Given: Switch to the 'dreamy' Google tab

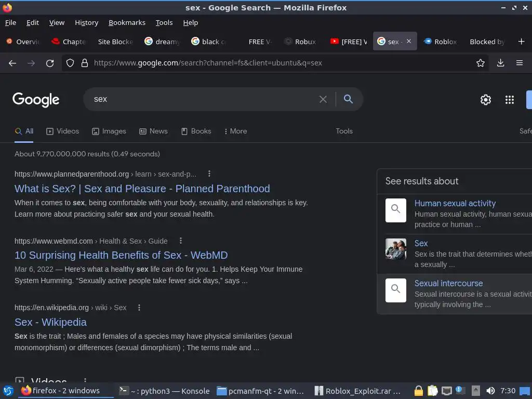Looking at the screenshot, I should (x=163, y=42).
